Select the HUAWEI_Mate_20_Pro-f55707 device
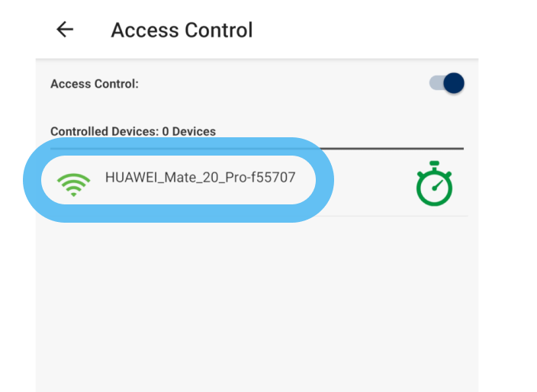The height and width of the screenshot is (392, 537). click(200, 177)
